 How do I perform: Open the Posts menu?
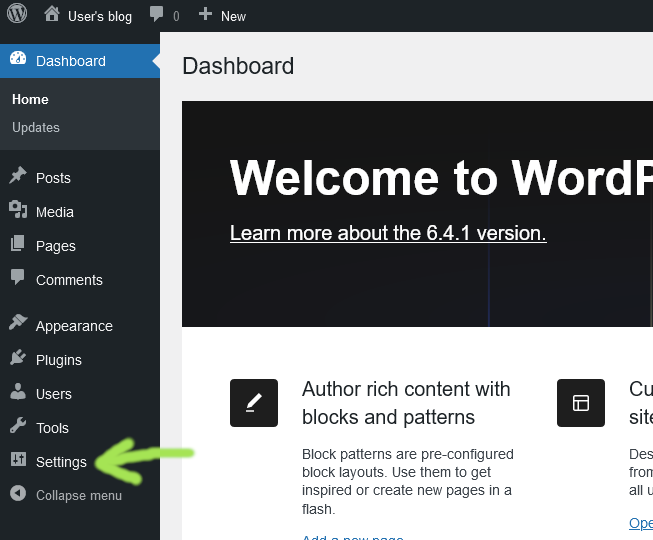coord(53,178)
